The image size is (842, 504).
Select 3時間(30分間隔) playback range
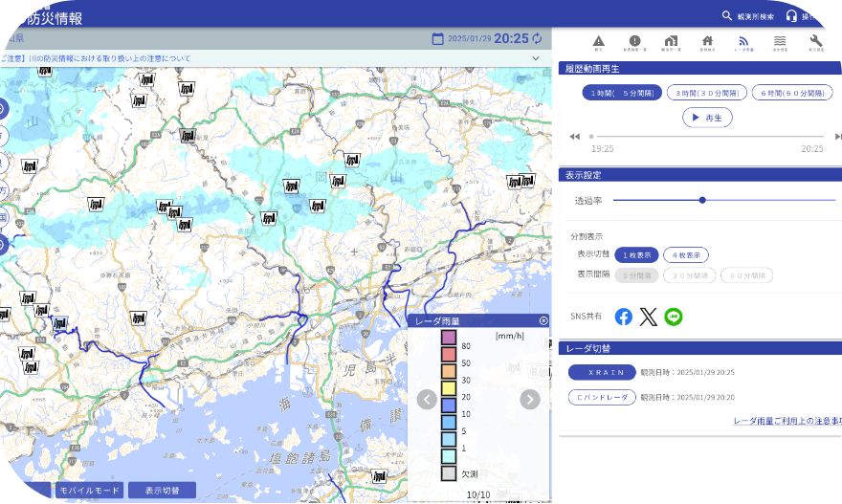(x=707, y=93)
